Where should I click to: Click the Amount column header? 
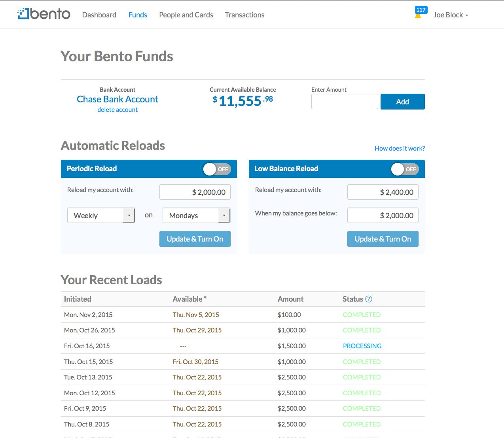(291, 299)
